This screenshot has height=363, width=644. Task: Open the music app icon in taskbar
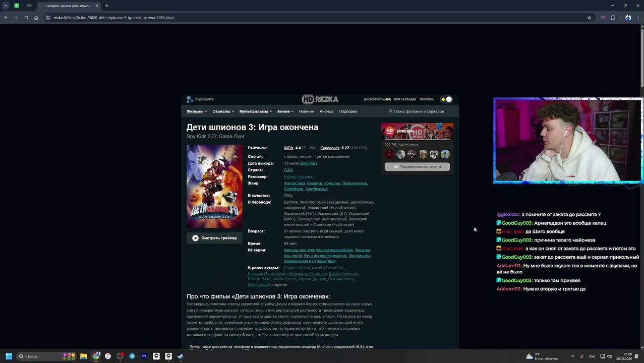coord(108,356)
